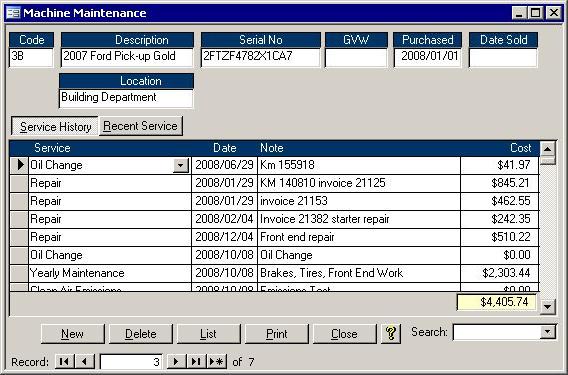568x375 pixels.
Task: Click date cell 2008/06/29
Action: (x=224, y=165)
